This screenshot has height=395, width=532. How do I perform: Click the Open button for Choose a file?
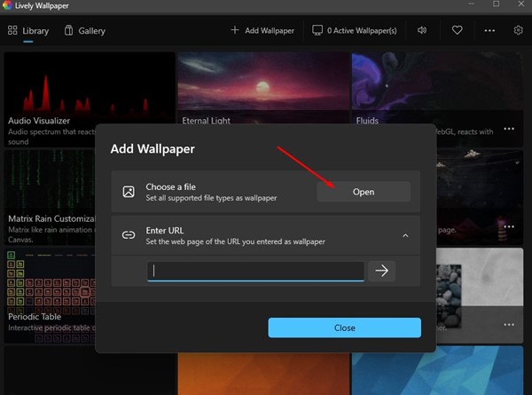click(x=364, y=192)
